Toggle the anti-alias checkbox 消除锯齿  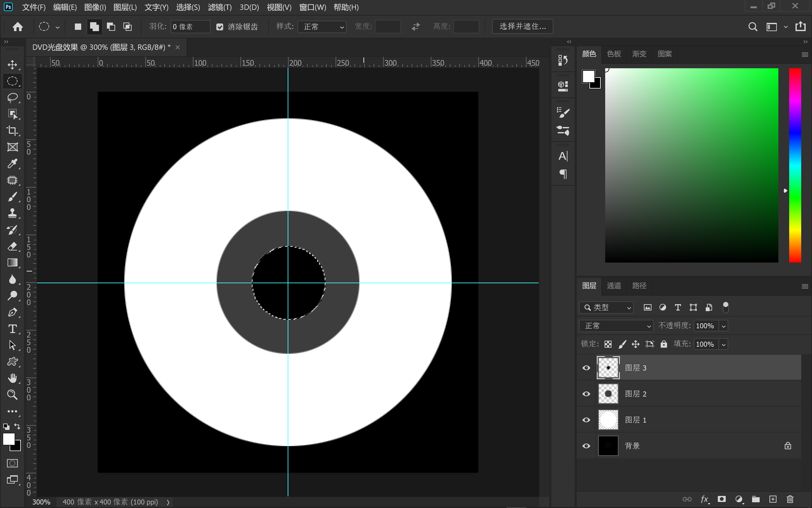point(220,27)
